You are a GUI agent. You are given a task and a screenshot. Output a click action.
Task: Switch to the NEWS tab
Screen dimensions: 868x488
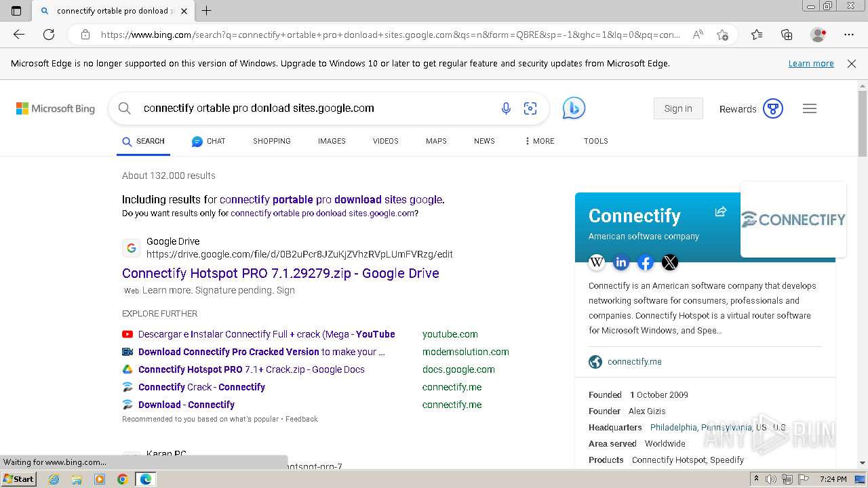point(484,141)
